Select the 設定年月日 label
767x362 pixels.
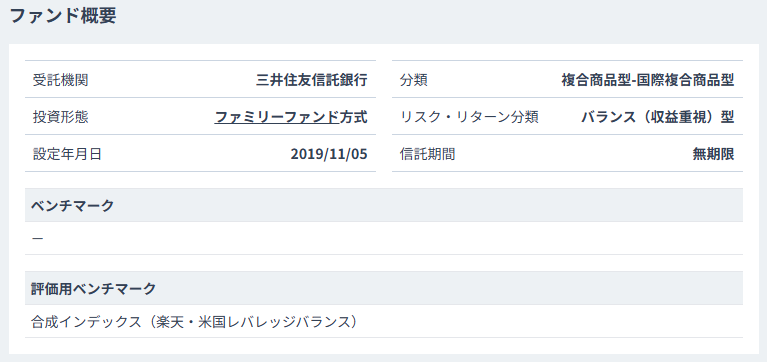[x=68, y=154]
